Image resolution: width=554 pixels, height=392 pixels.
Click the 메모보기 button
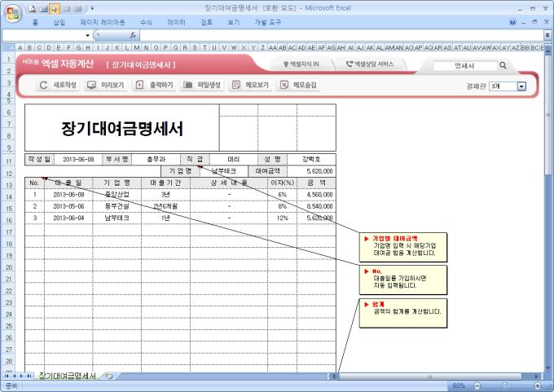pyautogui.click(x=250, y=85)
